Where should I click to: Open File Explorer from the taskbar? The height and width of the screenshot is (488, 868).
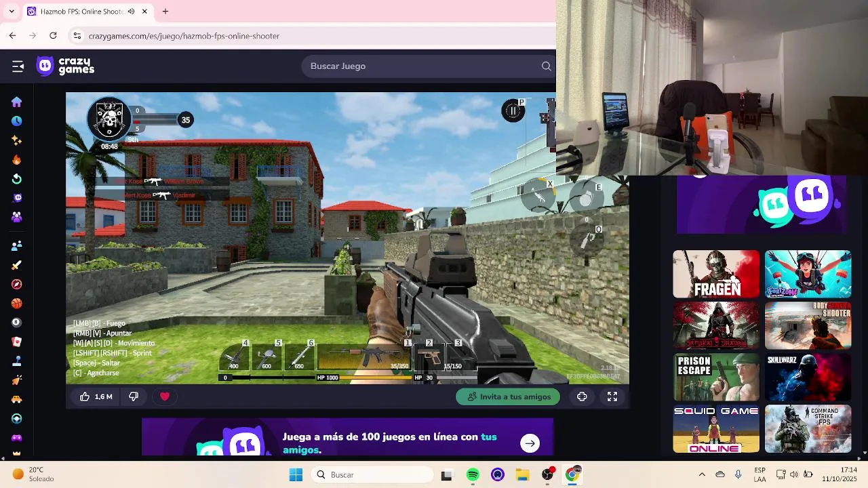(x=522, y=474)
